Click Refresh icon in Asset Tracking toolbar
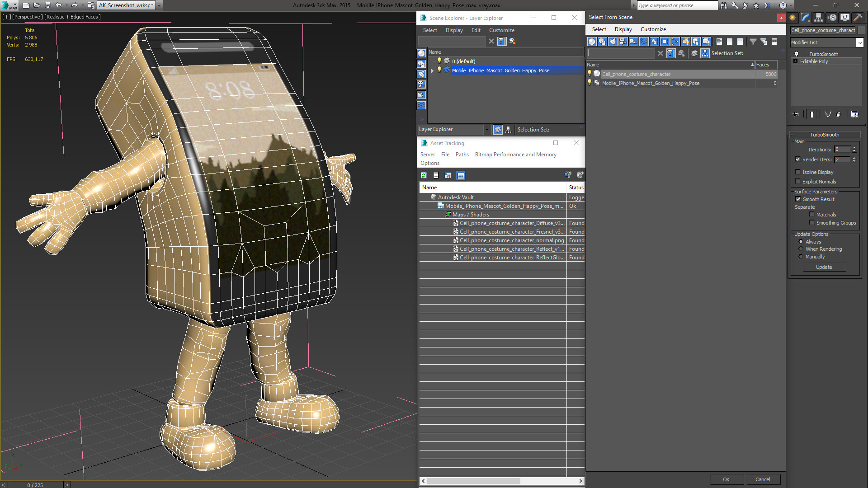Screen dimensions: 868x488 (424, 175)
